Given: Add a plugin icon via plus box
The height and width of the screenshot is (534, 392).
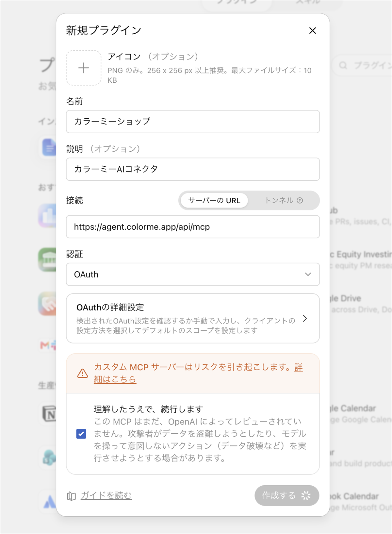Looking at the screenshot, I should click(84, 68).
